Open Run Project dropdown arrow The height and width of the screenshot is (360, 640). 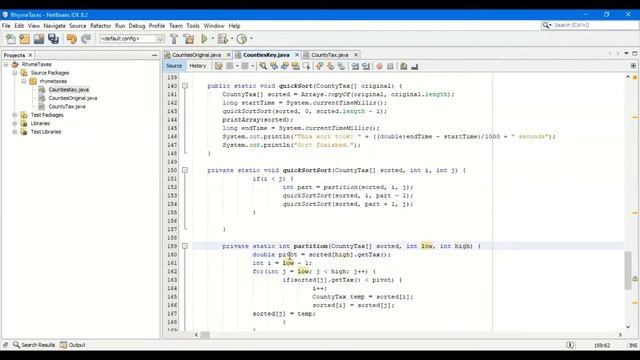pos(213,39)
